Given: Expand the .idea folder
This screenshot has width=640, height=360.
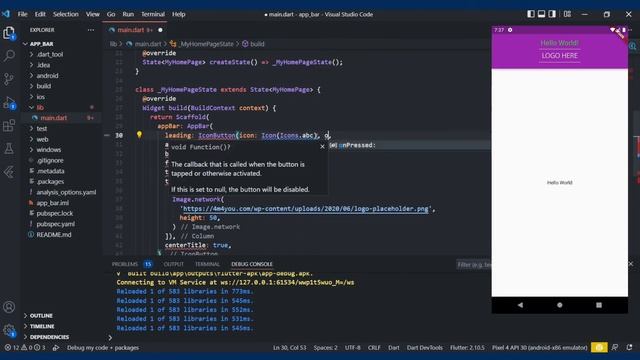Looking at the screenshot, I should (43, 65).
